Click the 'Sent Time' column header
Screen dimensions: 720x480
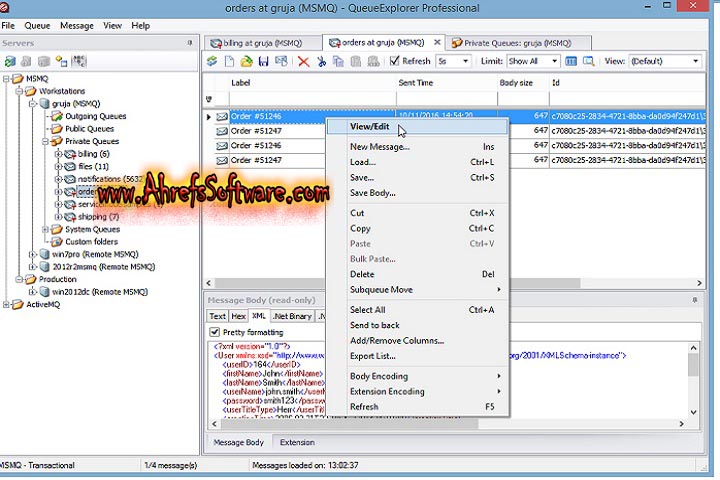[x=416, y=83]
